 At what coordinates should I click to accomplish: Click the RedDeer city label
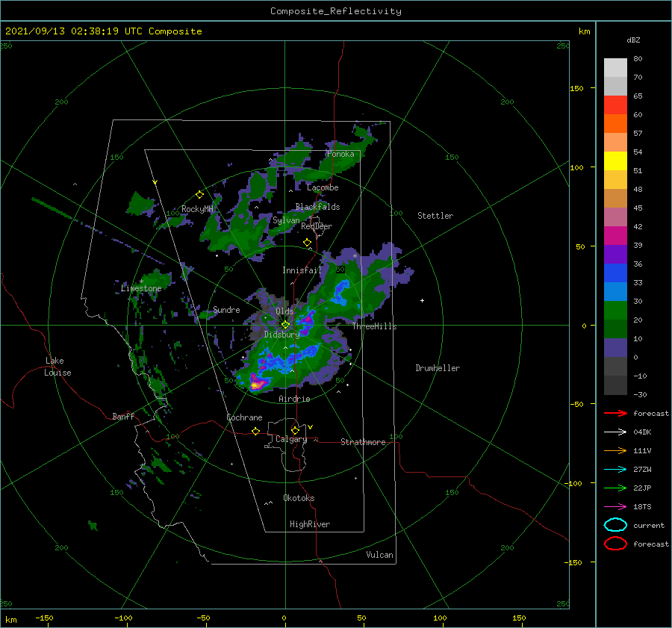click(x=317, y=226)
